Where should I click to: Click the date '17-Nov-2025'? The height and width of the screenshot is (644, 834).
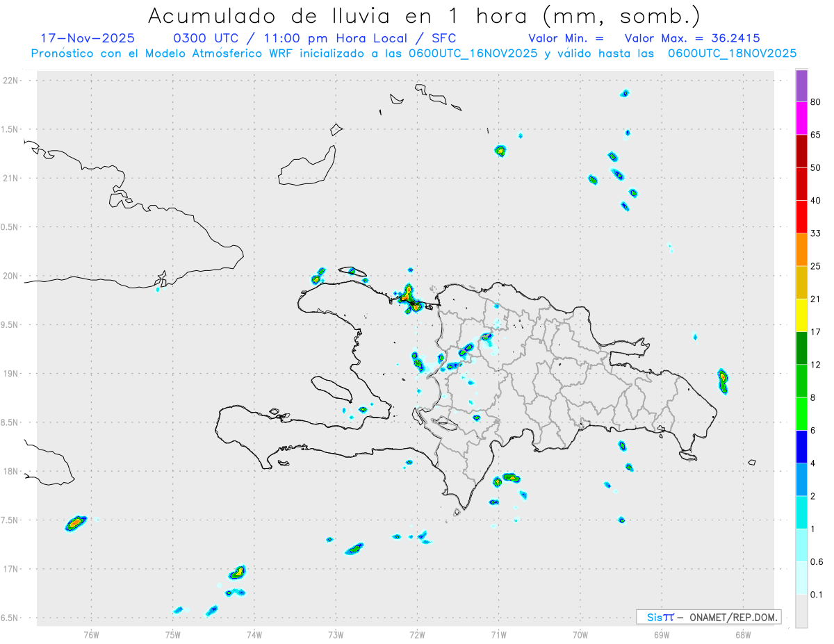click(x=88, y=38)
